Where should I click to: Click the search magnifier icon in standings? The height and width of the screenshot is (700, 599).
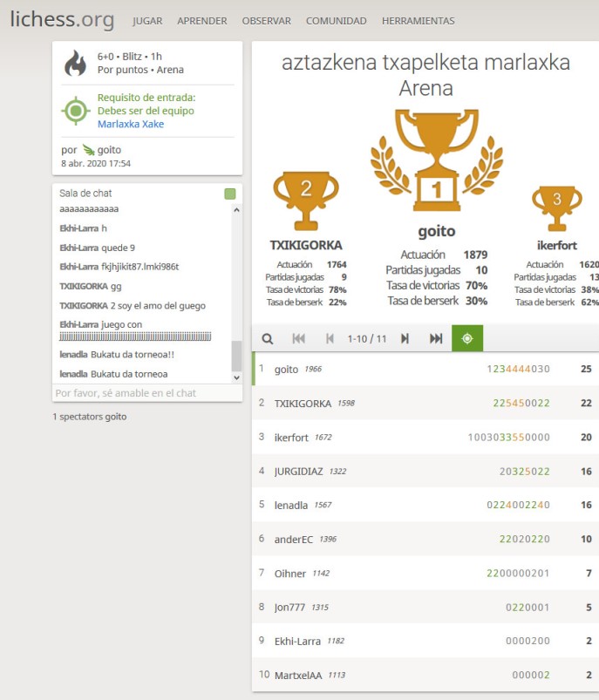[268, 338]
